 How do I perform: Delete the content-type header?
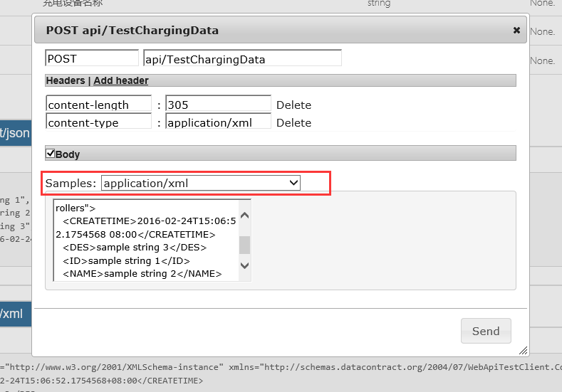click(x=293, y=123)
